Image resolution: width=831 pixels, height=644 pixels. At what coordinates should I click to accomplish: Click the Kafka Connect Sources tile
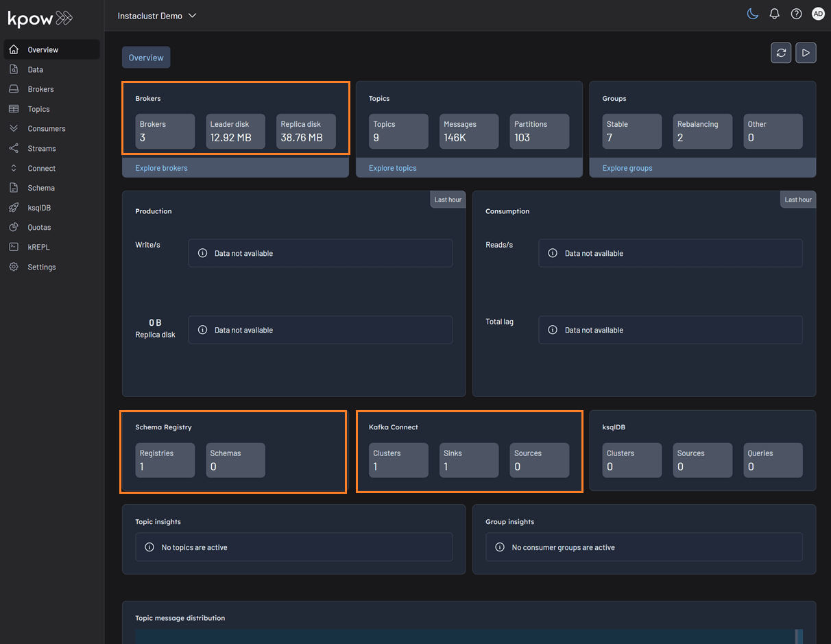pos(540,460)
